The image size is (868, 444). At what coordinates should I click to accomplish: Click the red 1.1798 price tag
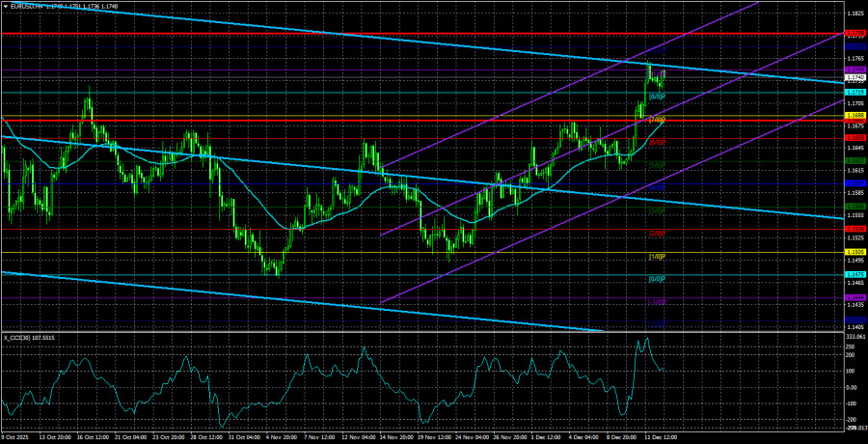(854, 34)
